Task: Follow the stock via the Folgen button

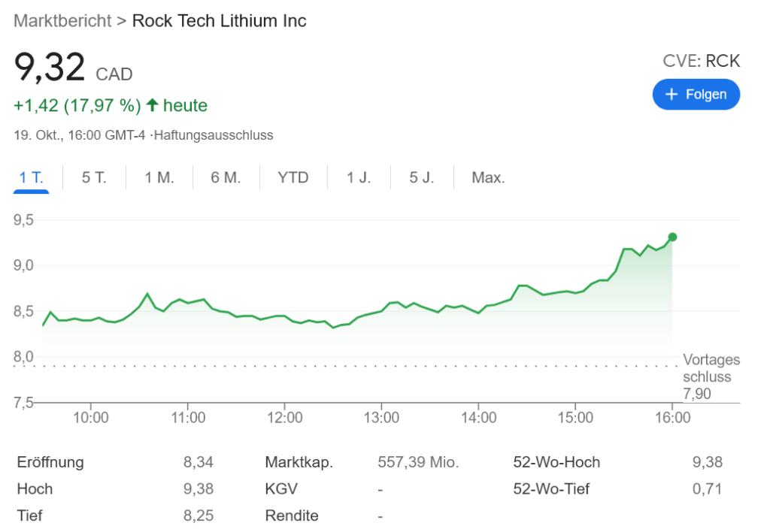Action: point(696,94)
